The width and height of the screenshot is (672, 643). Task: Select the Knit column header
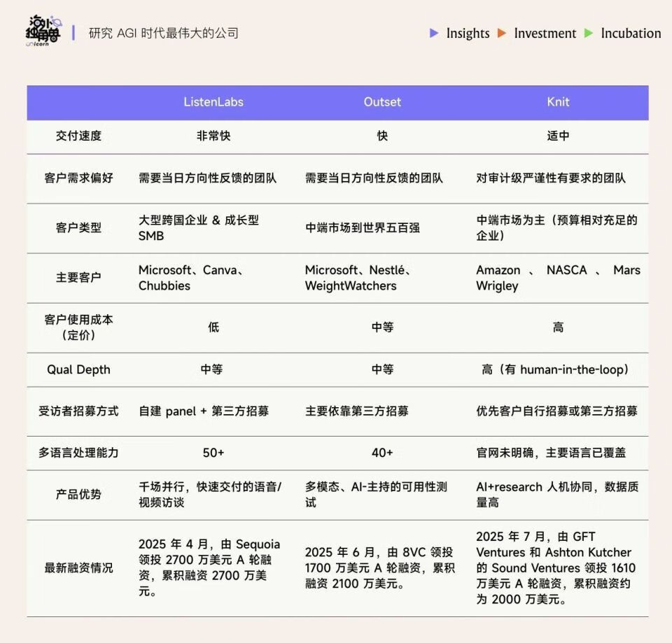click(558, 102)
